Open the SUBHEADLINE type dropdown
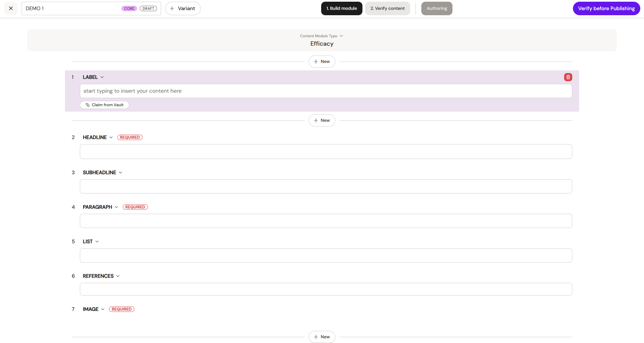Image resolution: width=644 pixels, height=343 pixels. pyautogui.click(x=120, y=173)
